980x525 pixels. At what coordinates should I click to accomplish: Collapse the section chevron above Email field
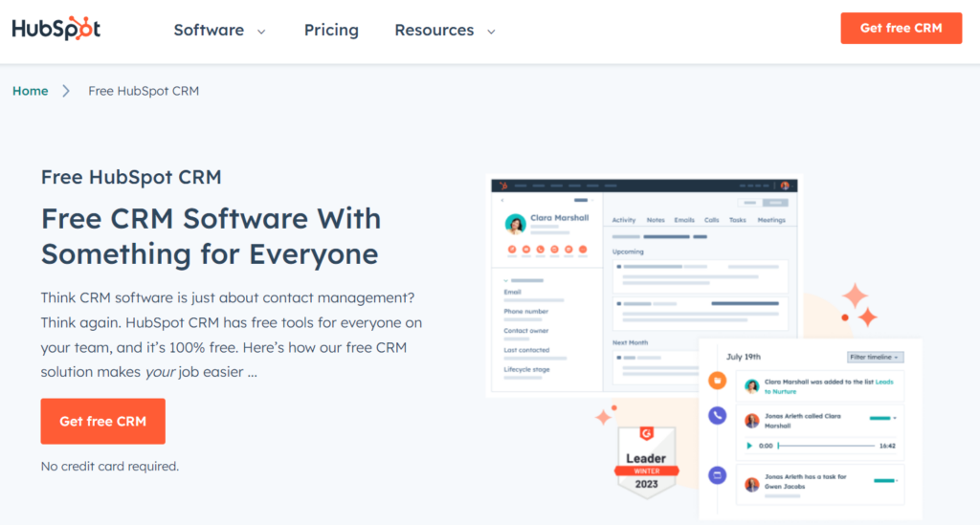click(505, 281)
